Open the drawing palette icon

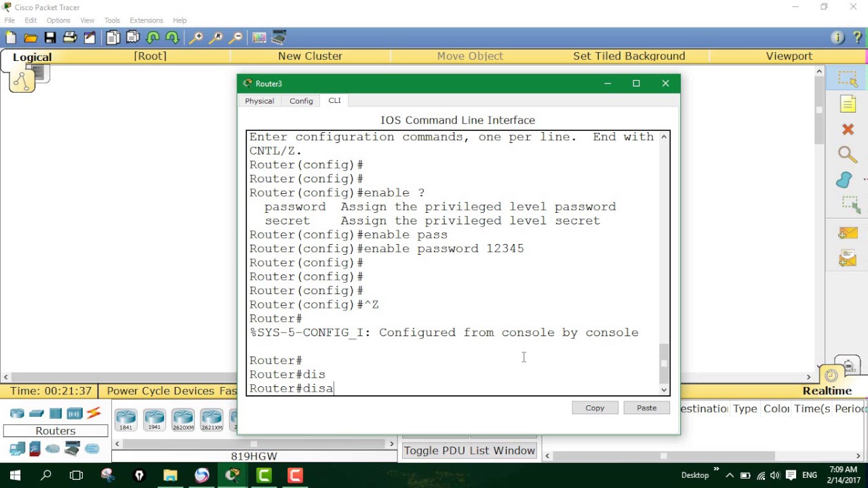[259, 38]
